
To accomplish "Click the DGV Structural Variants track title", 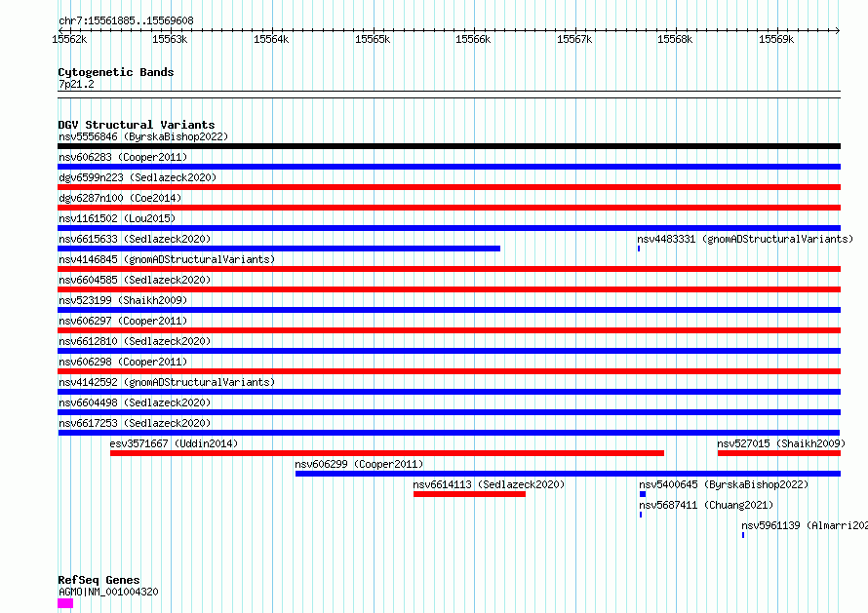I will 137,125.
